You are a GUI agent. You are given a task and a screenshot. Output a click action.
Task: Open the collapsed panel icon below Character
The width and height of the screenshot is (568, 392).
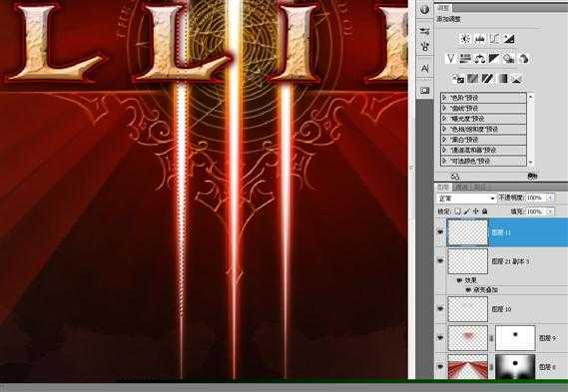click(425, 90)
